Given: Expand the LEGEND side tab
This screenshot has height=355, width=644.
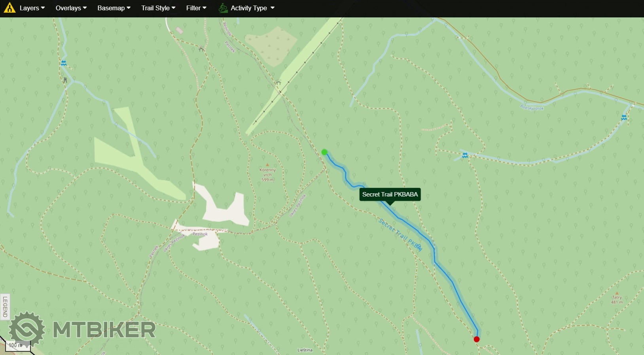Looking at the screenshot, I should click(x=5, y=307).
